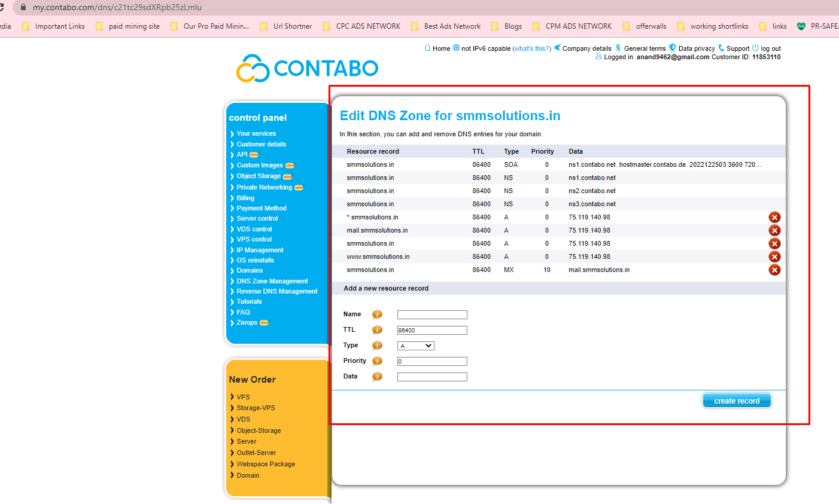Open API menu item
The width and height of the screenshot is (839, 504).
click(242, 154)
